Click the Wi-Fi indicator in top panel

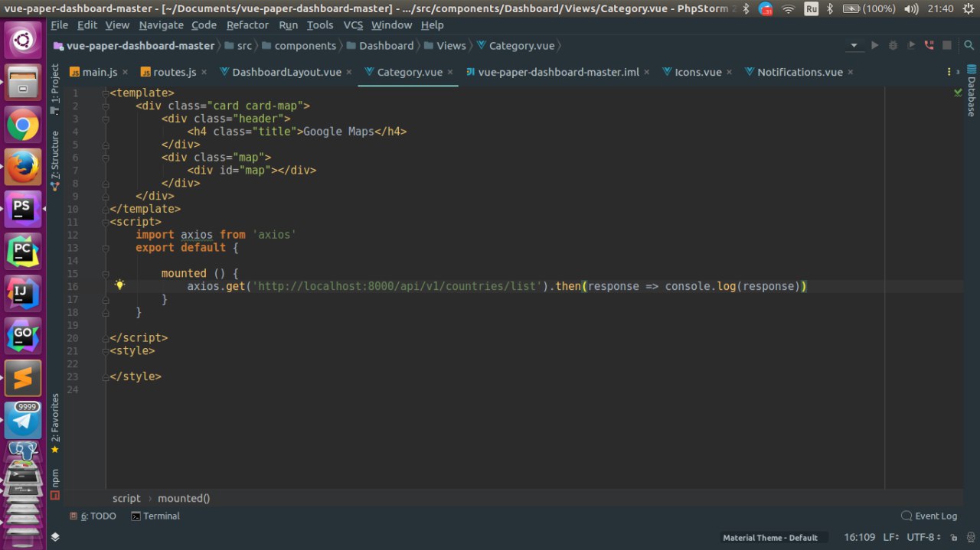[x=789, y=8]
